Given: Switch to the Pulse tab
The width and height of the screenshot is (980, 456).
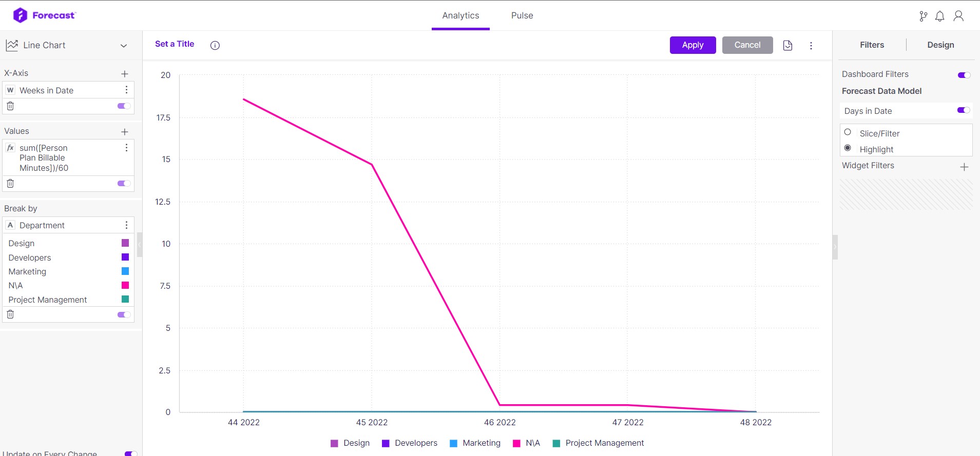Looking at the screenshot, I should [x=522, y=15].
